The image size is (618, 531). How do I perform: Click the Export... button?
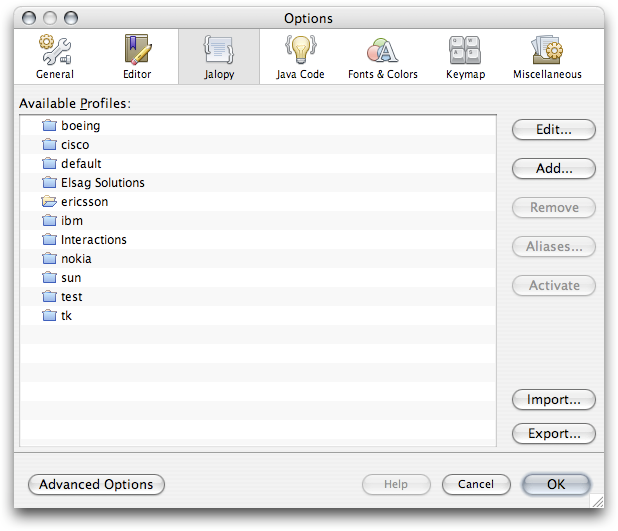point(554,434)
